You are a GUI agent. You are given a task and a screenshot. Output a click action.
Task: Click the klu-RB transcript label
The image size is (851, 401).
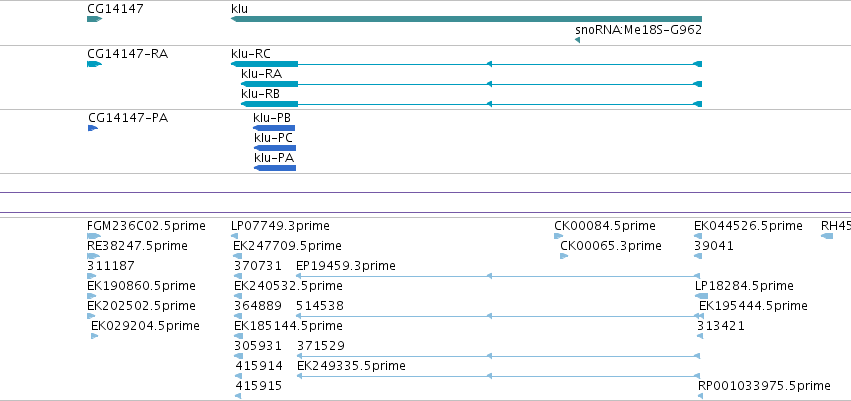261,94
